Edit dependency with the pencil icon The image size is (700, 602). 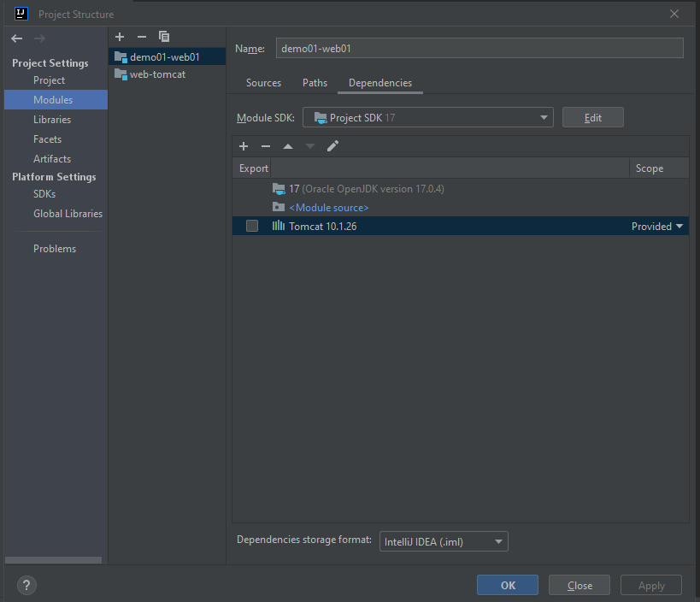click(x=332, y=146)
